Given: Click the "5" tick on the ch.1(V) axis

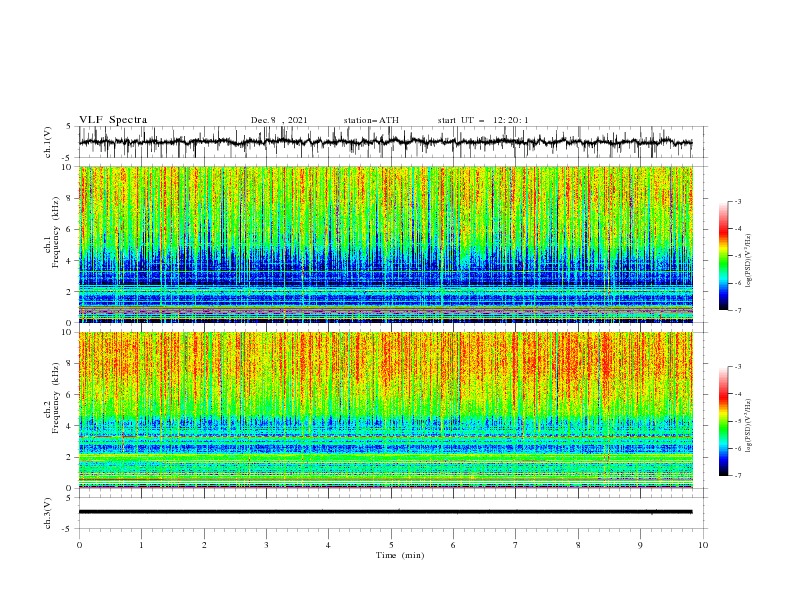Looking at the screenshot, I should [70, 127].
